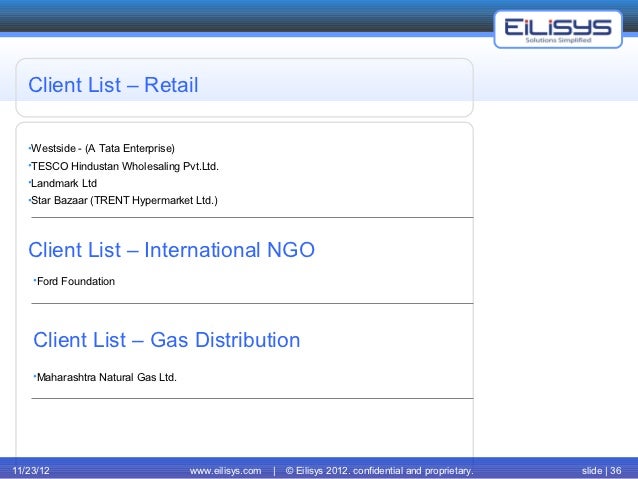Select the 'Landmark Ltd' entry
Screen dimensions: 638x479
click(63, 183)
